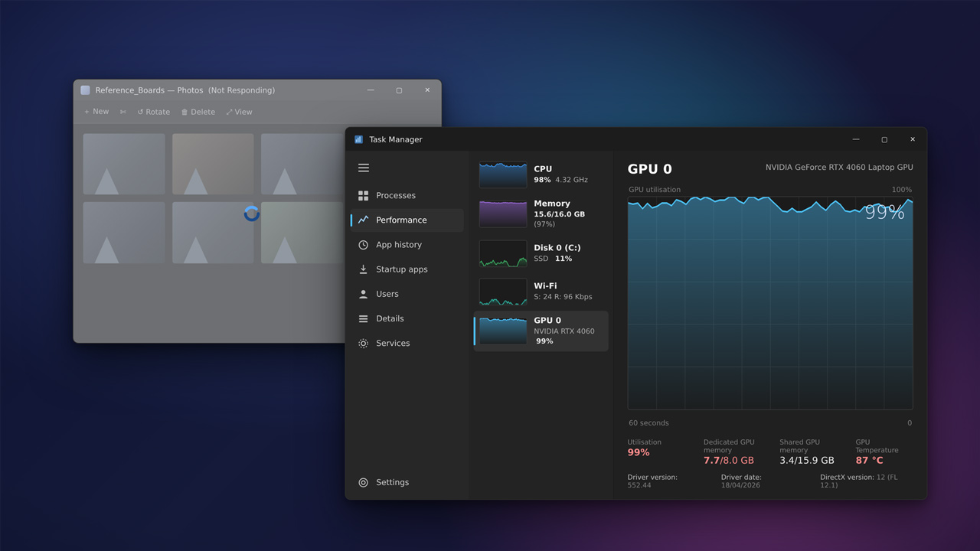Click the Processes icon in Task Manager sidebar
This screenshot has width=980, height=551.
(x=363, y=195)
